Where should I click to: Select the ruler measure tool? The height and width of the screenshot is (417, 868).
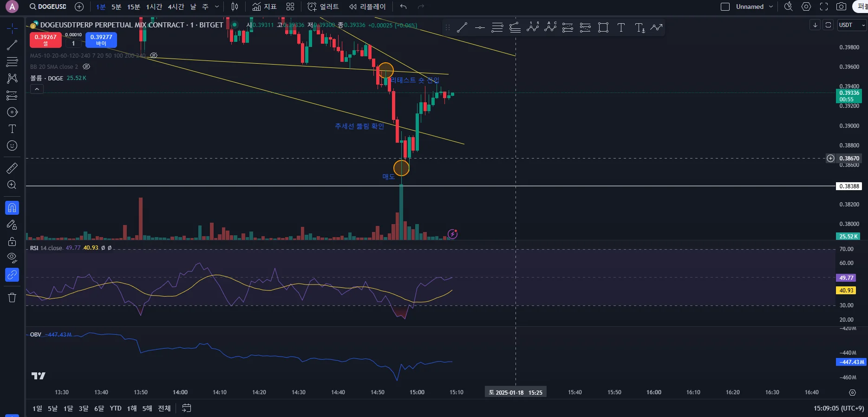point(12,168)
